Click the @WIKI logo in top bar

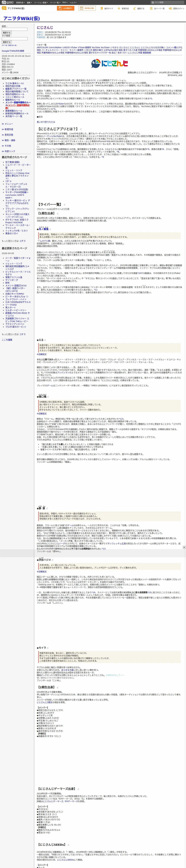(7, 2)
